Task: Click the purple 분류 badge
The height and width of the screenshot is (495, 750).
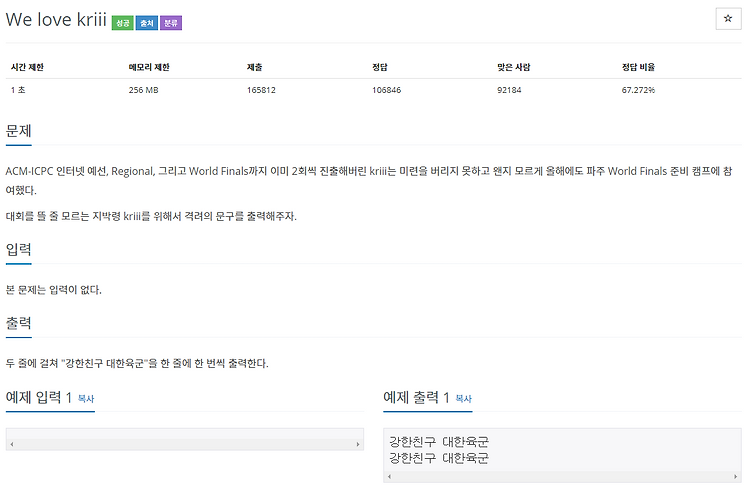Action: (x=171, y=22)
